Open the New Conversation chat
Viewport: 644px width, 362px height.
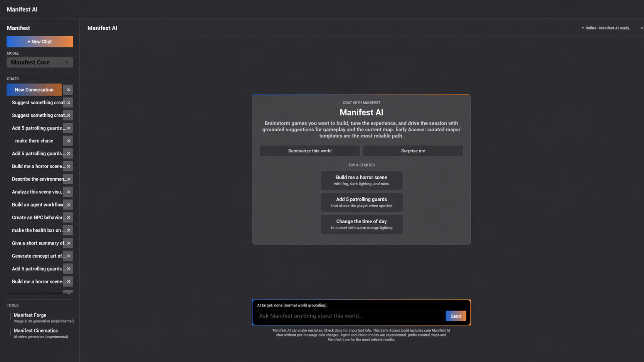tap(34, 90)
